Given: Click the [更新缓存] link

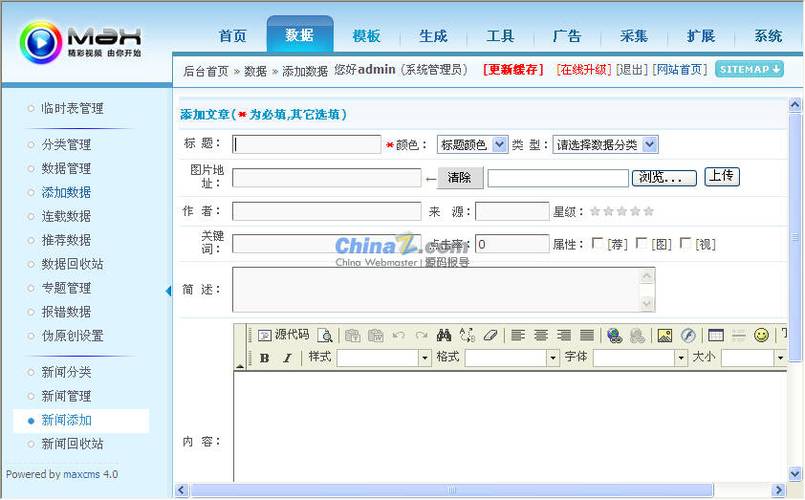Looking at the screenshot, I should click(513, 69).
